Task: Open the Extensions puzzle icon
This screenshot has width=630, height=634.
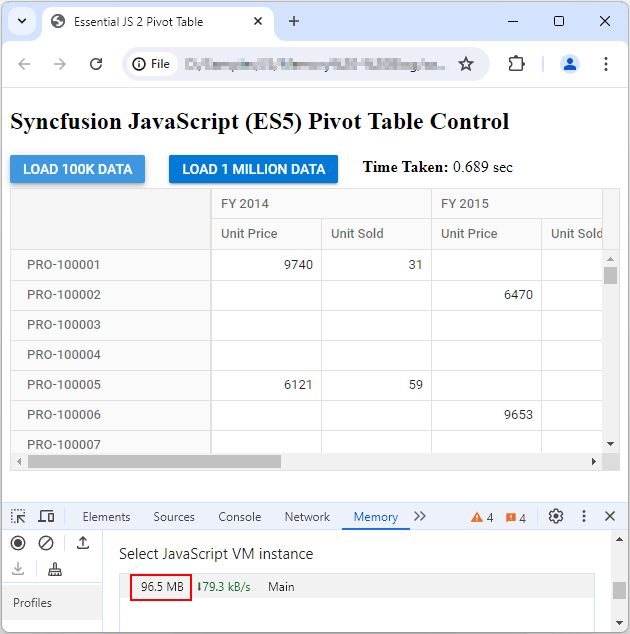Action: [516, 64]
